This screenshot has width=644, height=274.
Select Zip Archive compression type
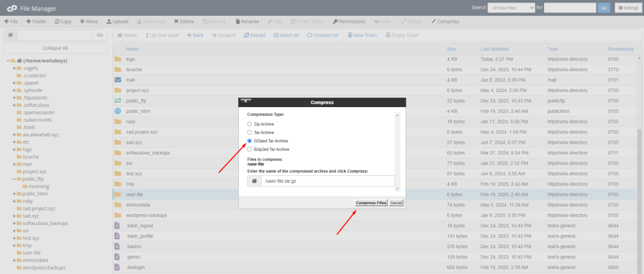250,124
